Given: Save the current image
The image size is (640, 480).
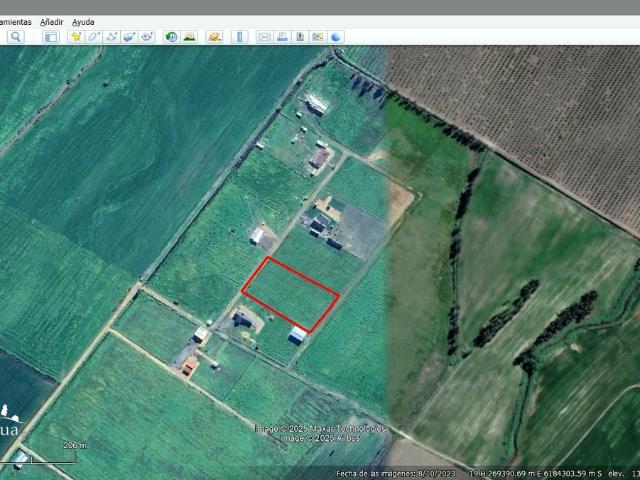Looking at the screenshot, I should (300, 37).
